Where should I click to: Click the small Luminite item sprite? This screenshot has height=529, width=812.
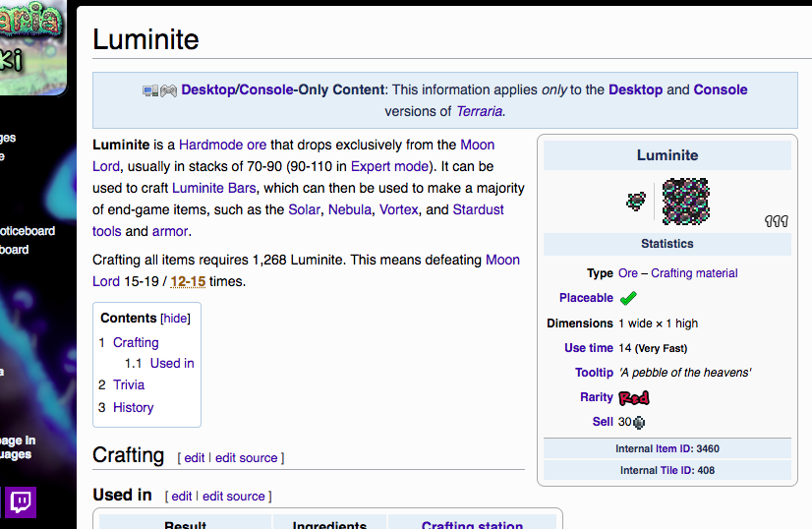(x=636, y=201)
